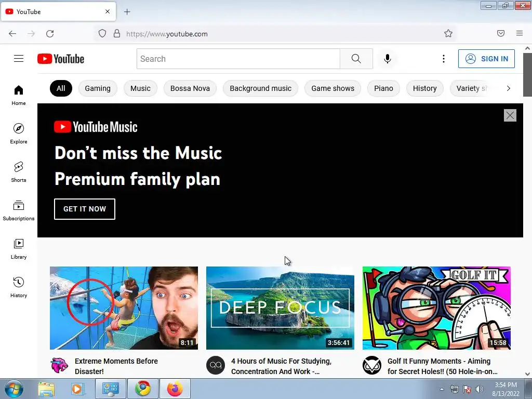Open the Firefox application menu
Viewport: 532px width, 399px height.
coord(520,33)
